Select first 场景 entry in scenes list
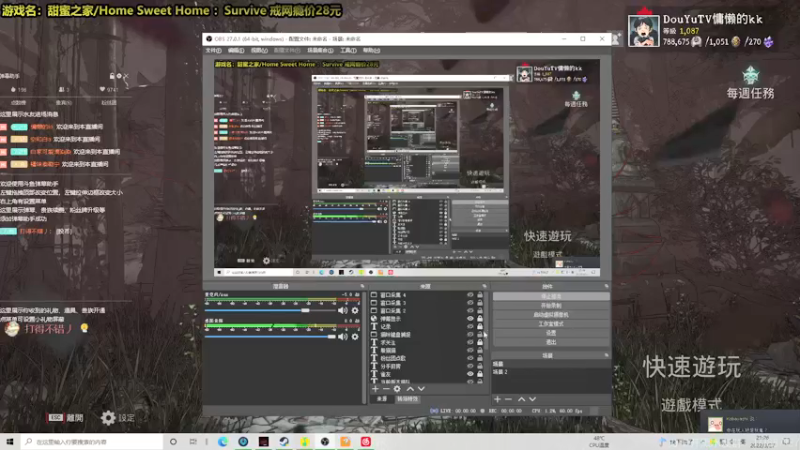Image resolution: width=800 pixels, height=450 pixels. click(551, 364)
